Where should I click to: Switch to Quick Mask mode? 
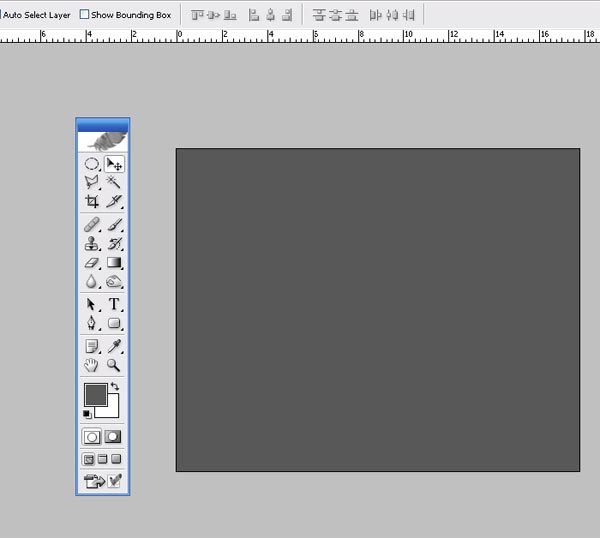113,437
